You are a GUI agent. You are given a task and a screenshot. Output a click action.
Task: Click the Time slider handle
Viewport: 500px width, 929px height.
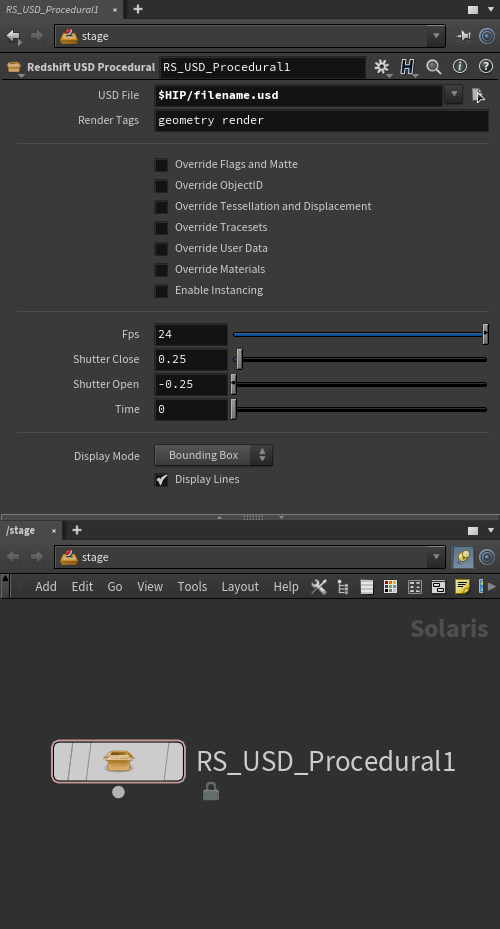(233, 409)
